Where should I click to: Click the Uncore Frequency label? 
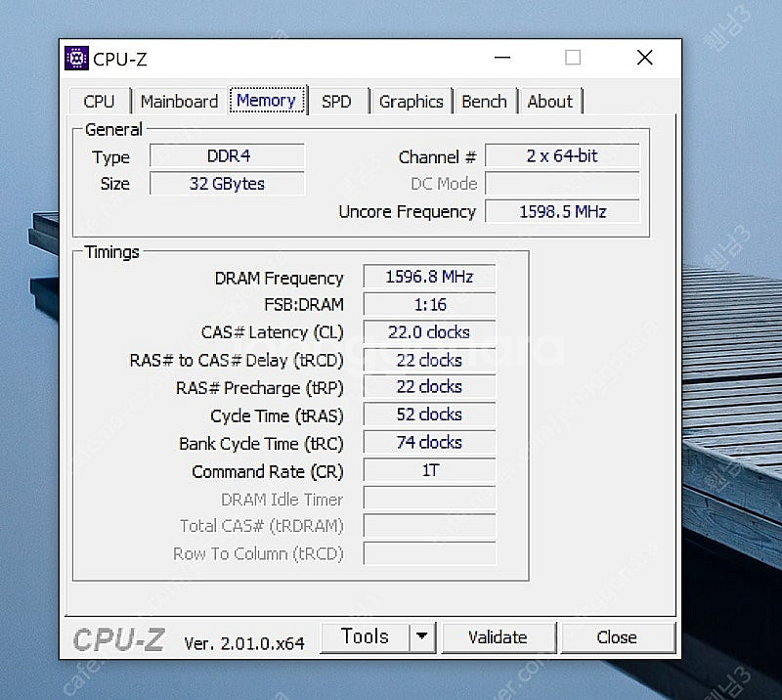(407, 212)
